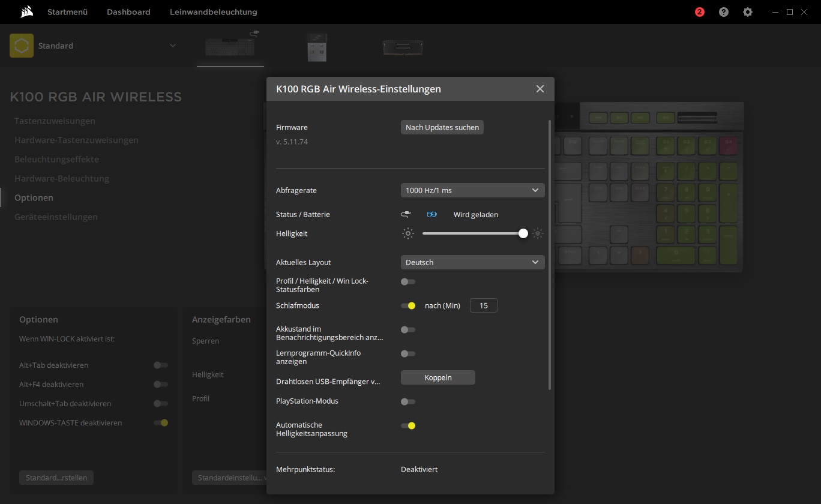Click the nach (Min) label
821x504 pixels.
(442, 305)
